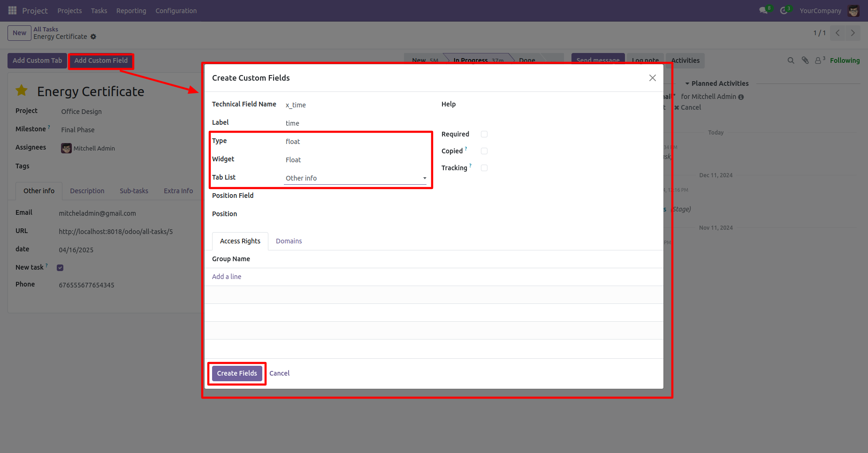The height and width of the screenshot is (453, 868).
Task: Open the conversations chat icon
Action: [763, 10]
